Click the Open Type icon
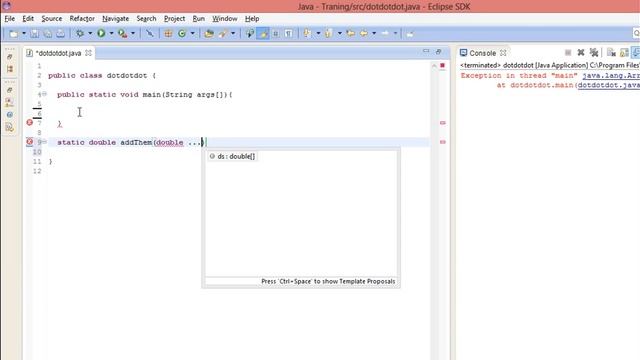This screenshot has width=640, height=360. [209, 33]
